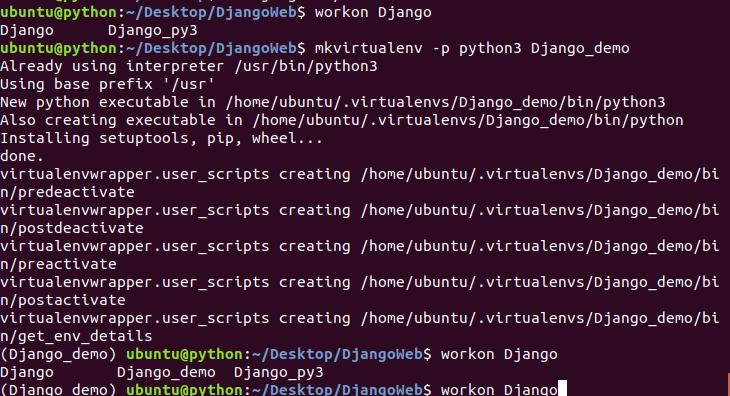Screen dimensions: 730x396
Task: Click the first 'workon Django' command at the top
Action: click(x=373, y=13)
